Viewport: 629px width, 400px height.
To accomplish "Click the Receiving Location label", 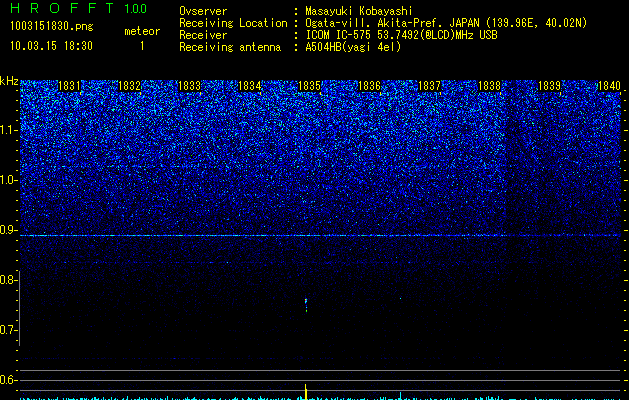I will tap(233, 23).
